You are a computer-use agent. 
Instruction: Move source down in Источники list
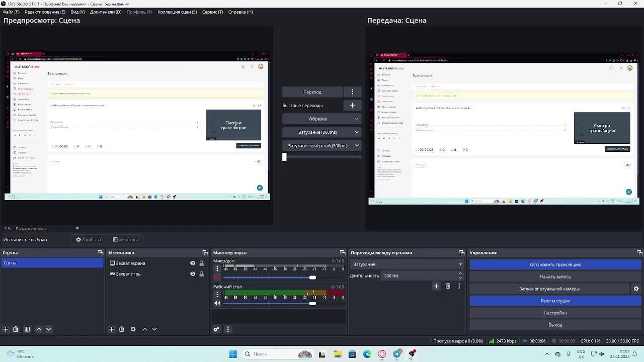click(x=154, y=329)
